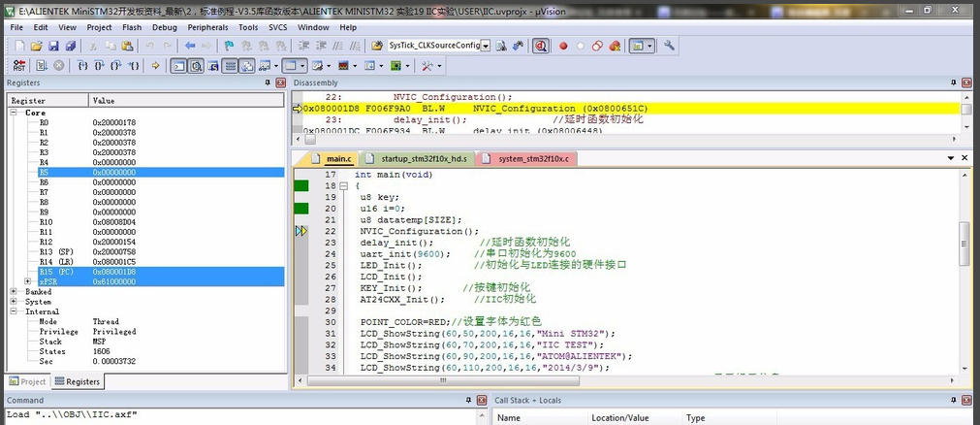Disable all breakpoints with the double-circle icon

[597, 46]
